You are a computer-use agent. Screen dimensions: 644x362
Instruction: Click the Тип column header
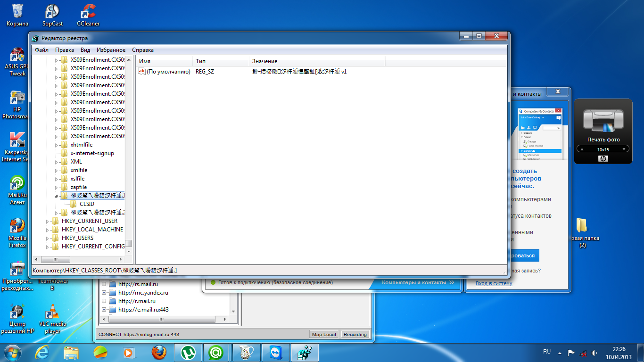[x=221, y=61]
